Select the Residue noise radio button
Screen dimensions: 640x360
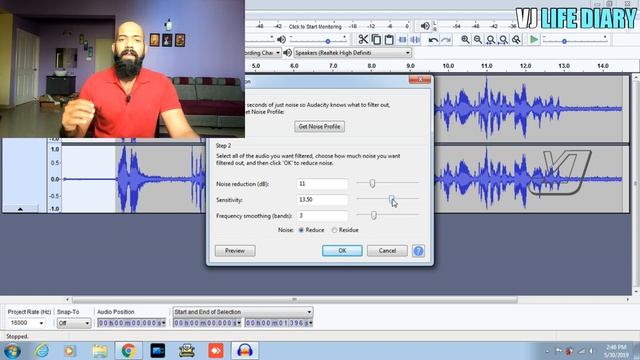point(334,230)
